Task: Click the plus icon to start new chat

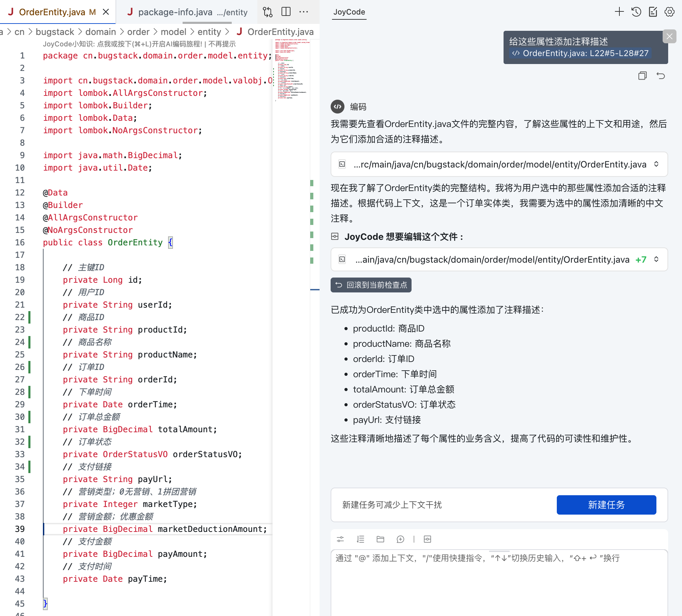Action: click(619, 12)
